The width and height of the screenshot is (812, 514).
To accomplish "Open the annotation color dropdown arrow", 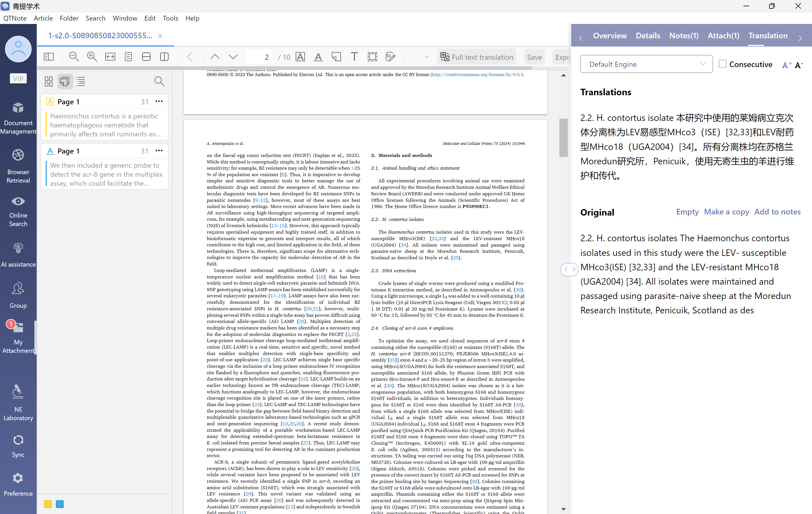I will point(427,57).
